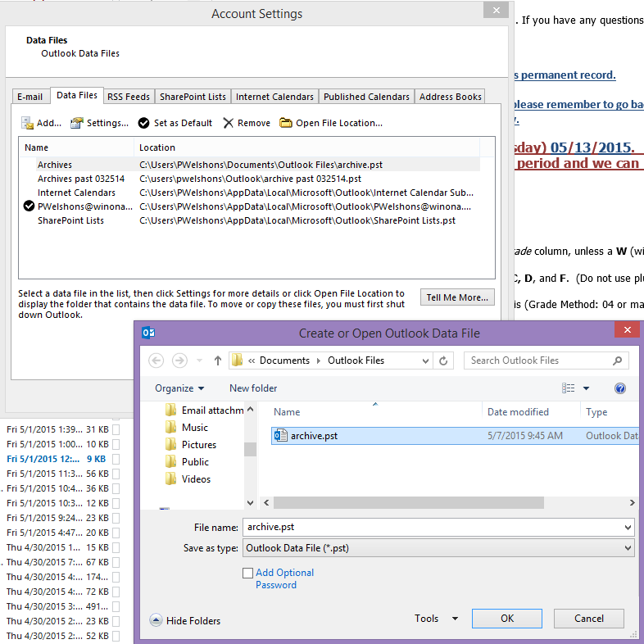Click the Add data file icon
Viewport: 644px width, 644px height.
pos(28,123)
